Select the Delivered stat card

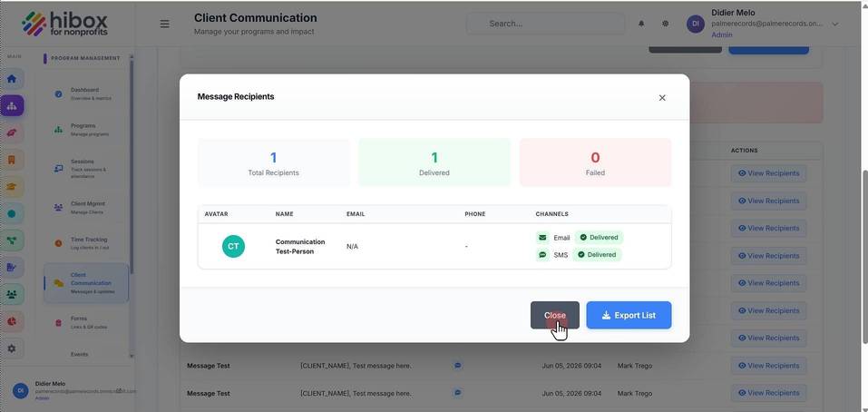tap(434, 162)
